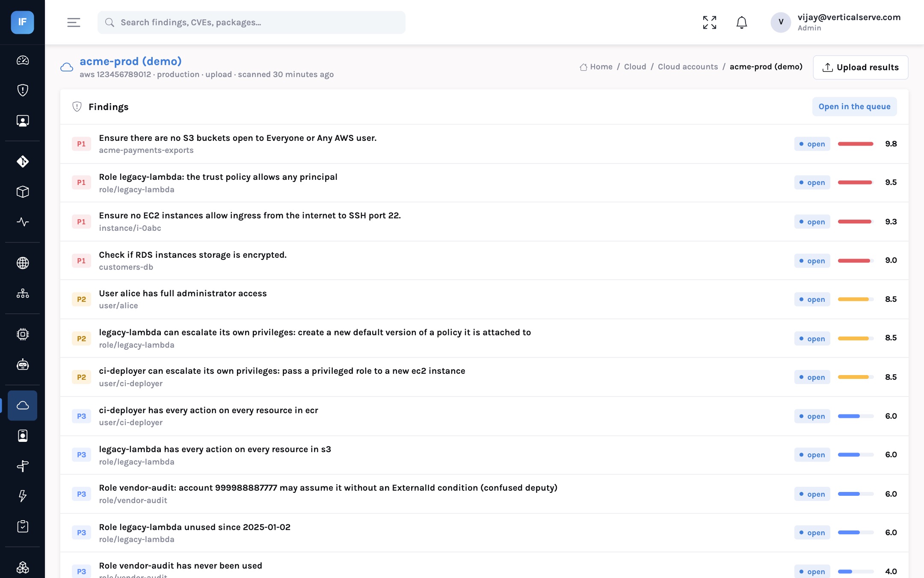The height and width of the screenshot is (578, 924).
Task: Open legacy-lambda every action in s3 finding
Action: (484, 455)
